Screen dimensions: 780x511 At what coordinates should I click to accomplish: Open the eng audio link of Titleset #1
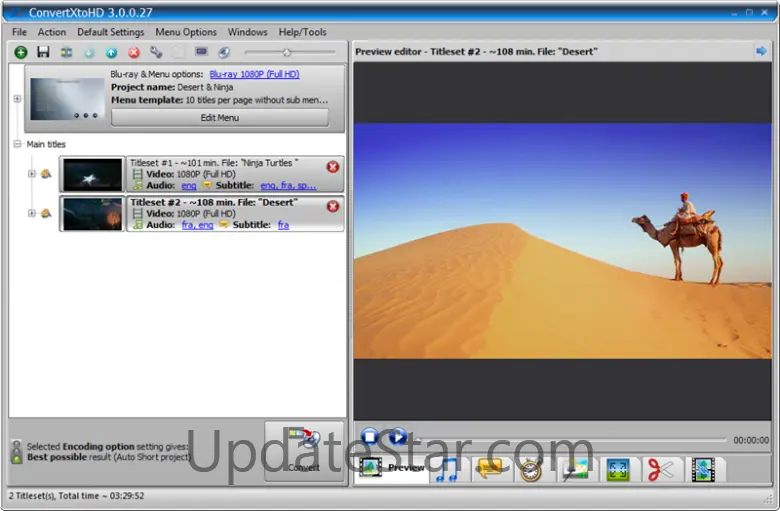click(189, 185)
